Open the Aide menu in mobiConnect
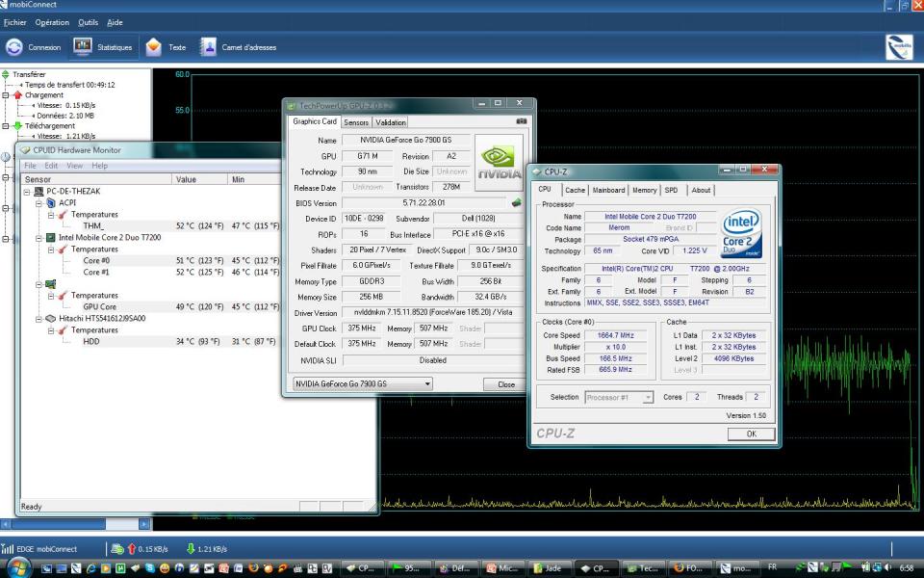924x578 pixels. coord(115,22)
